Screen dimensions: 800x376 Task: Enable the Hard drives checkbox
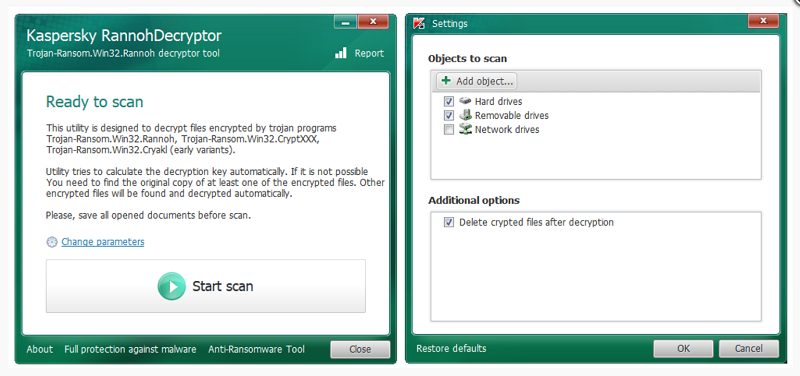tap(449, 102)
